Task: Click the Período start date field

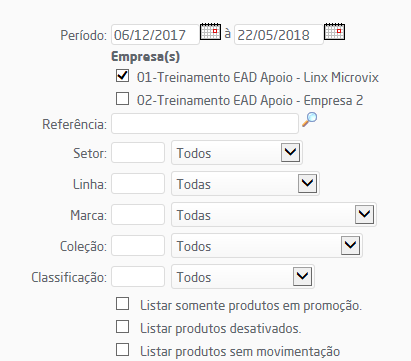Action: tap(155, 34)
